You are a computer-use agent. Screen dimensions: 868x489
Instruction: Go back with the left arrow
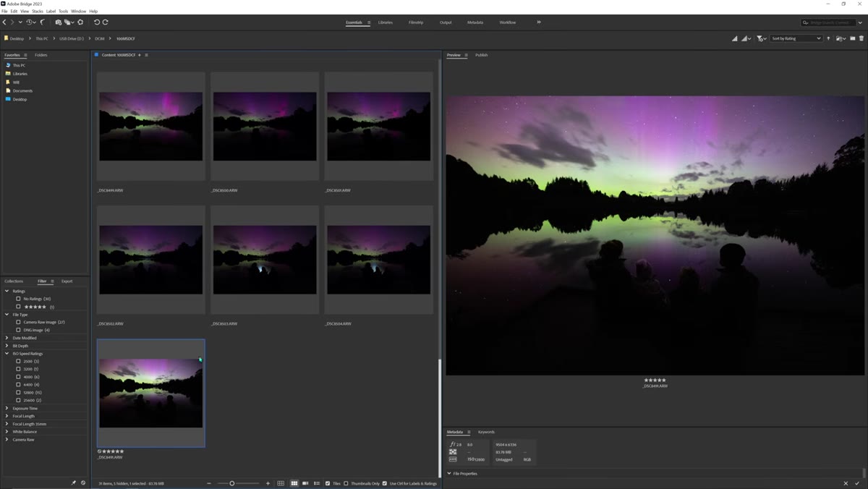click(x=4, y=22)
